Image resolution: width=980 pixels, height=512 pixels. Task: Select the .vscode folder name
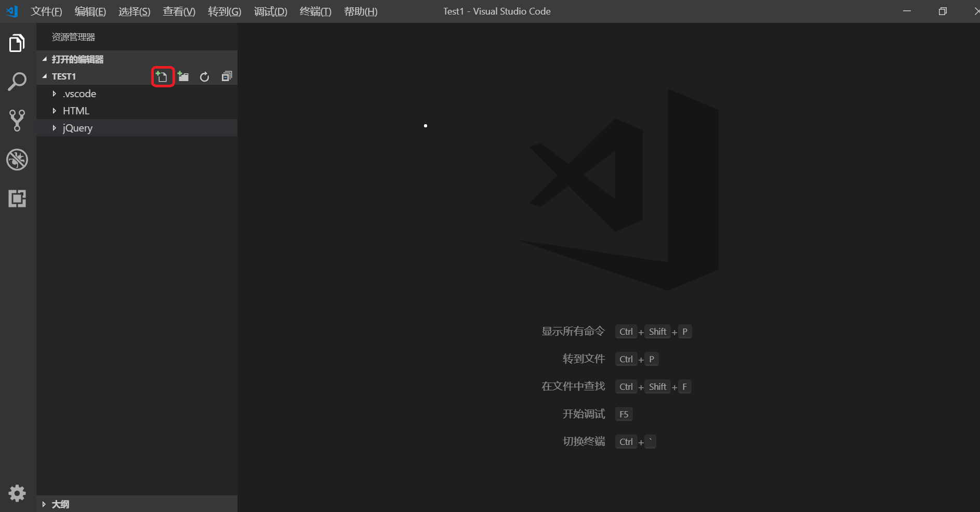tap(80, 94)
